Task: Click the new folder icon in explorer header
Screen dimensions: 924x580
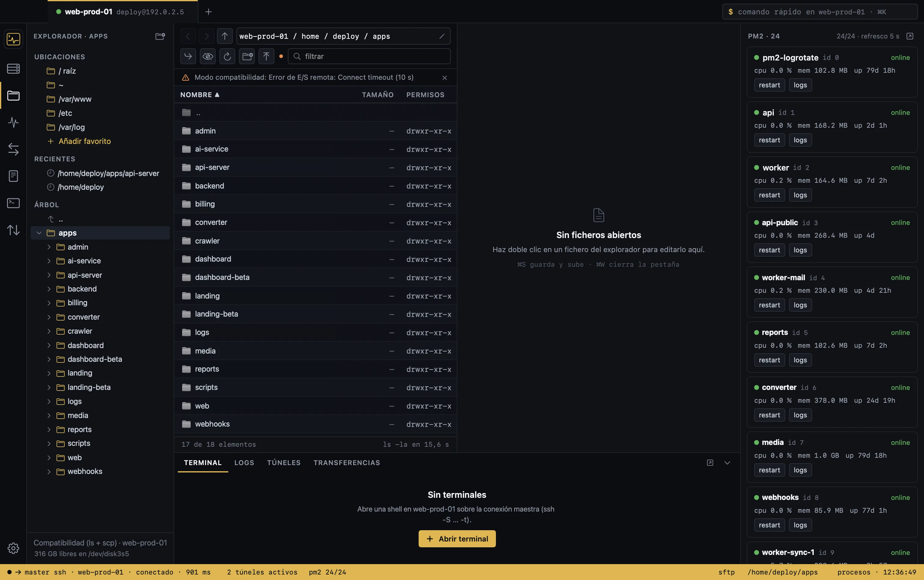Action: tap(160, 36)
